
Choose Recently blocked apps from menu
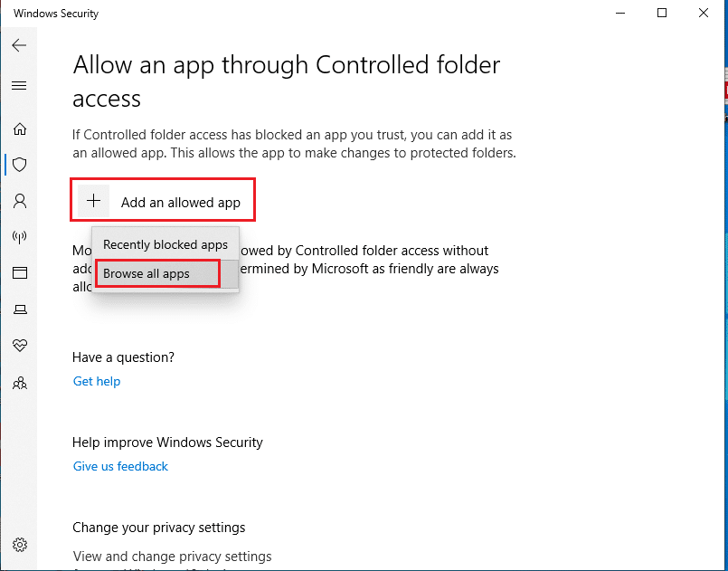click(x=165, y=244)
